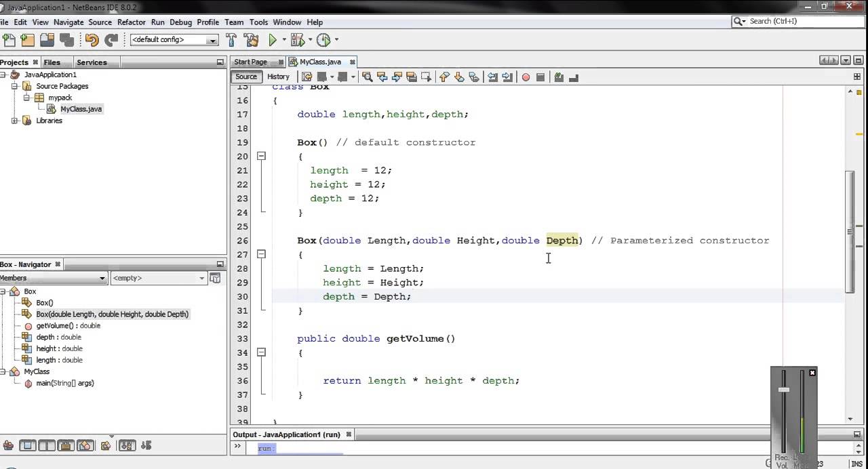868x469 pixels.
Task: Click the Uncomment editor toolbar icon
Action: 574,77
